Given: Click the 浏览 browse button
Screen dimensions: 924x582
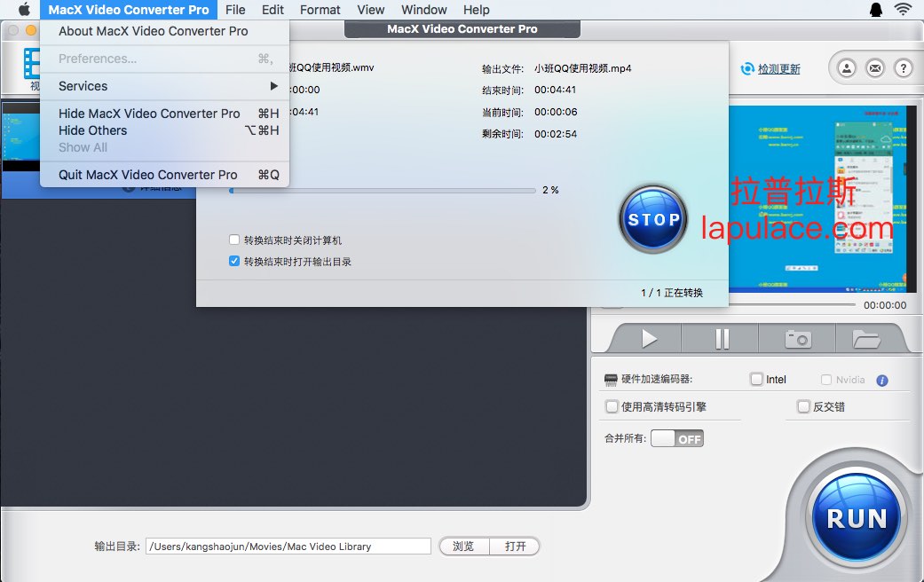Looking at the screenshot, I should click(x=463, y=546).
